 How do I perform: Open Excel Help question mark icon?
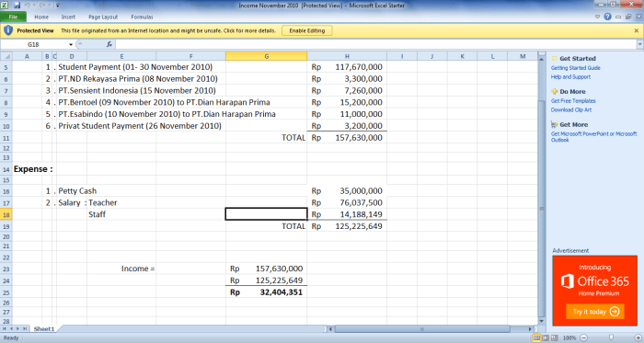coord(607,17)
